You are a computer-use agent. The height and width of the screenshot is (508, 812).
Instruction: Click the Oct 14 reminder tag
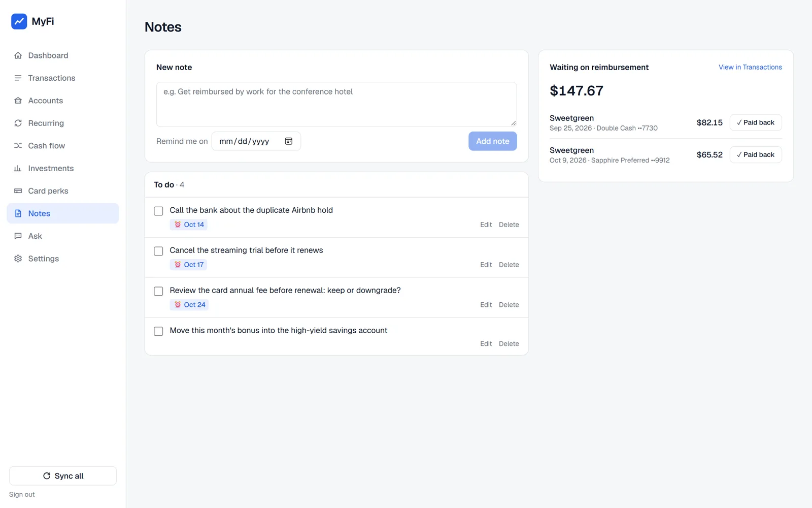(189, 225)
